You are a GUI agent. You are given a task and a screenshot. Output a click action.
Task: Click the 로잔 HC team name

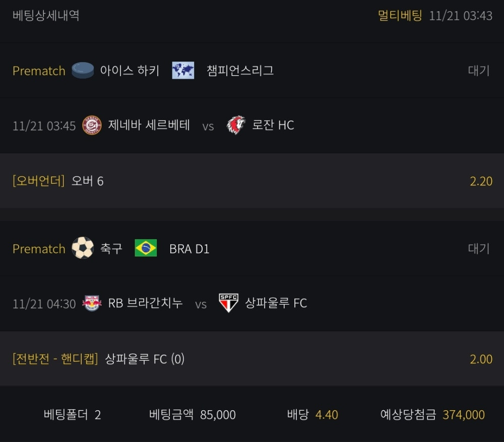point(273,125)
